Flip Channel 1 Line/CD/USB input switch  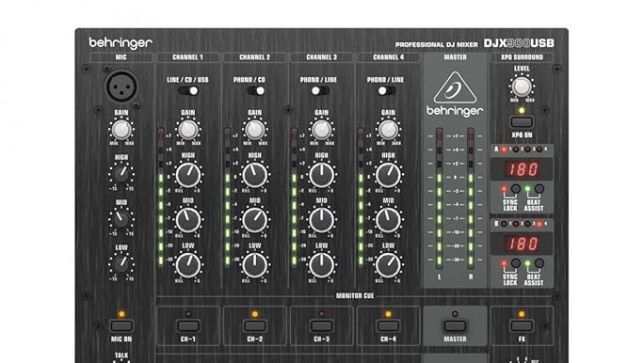tap(188, 91)
